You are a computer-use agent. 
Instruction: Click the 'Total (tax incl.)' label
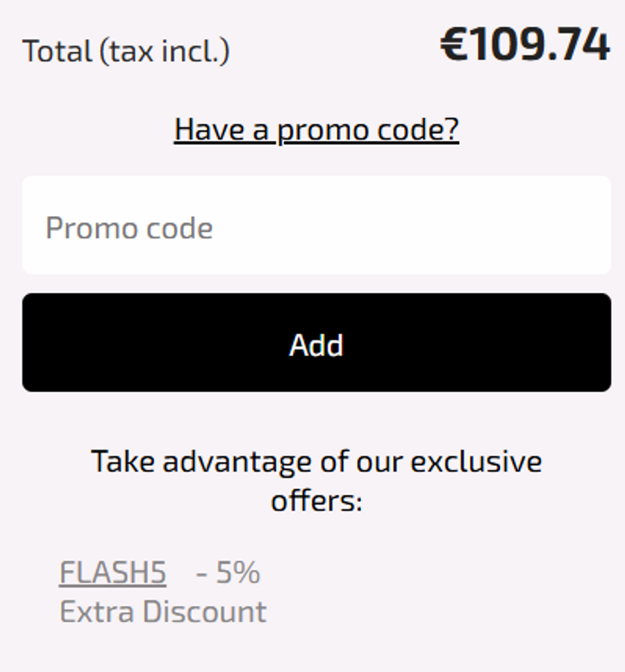click(126, 51)
